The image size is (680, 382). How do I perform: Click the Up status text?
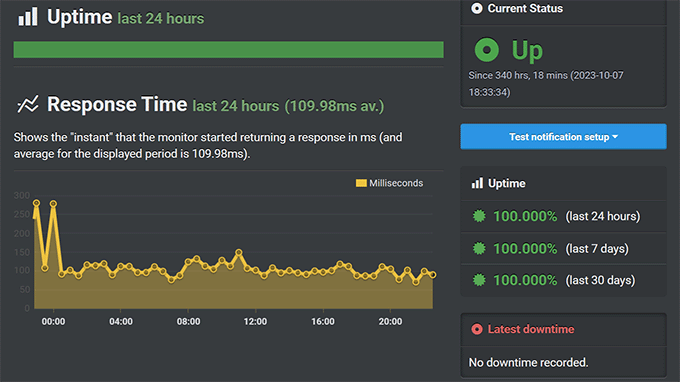tap(527, 50)
